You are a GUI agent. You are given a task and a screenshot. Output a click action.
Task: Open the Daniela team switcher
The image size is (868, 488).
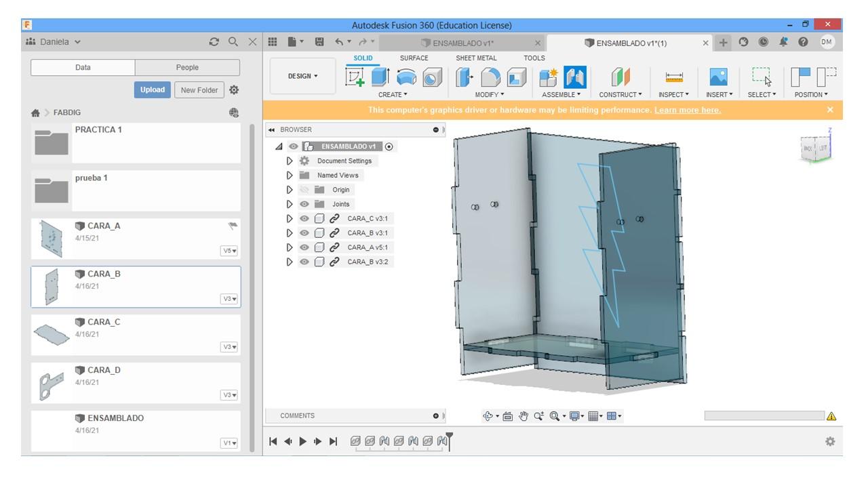pyautogui.click(x=54, y=42)
